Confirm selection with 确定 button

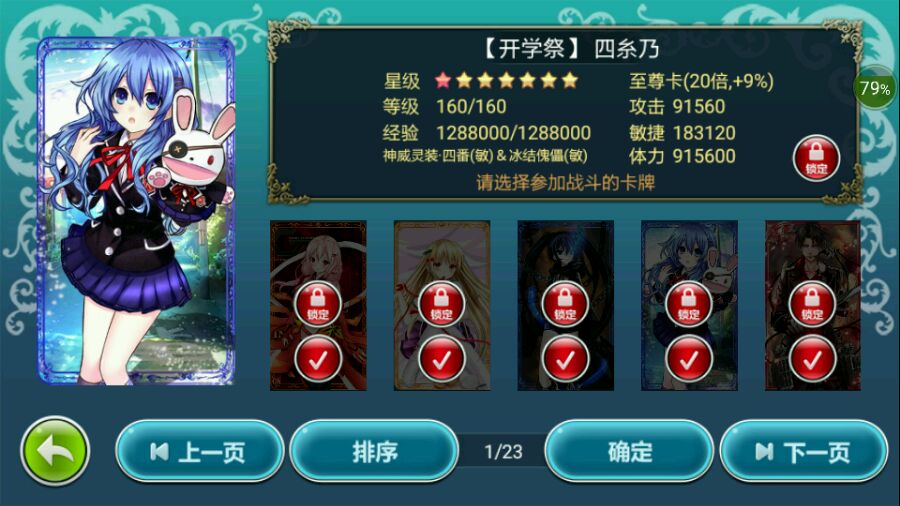click(629, 451)
